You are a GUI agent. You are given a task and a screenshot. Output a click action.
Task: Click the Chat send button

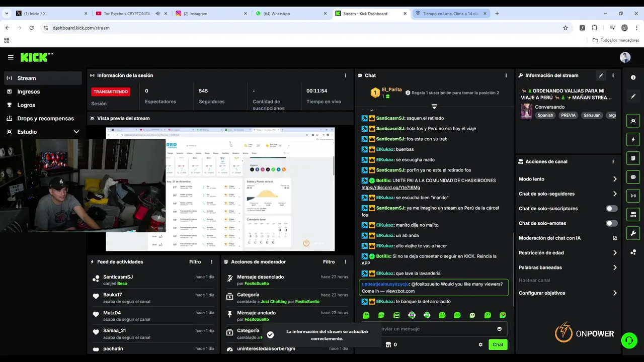[498, 344]
